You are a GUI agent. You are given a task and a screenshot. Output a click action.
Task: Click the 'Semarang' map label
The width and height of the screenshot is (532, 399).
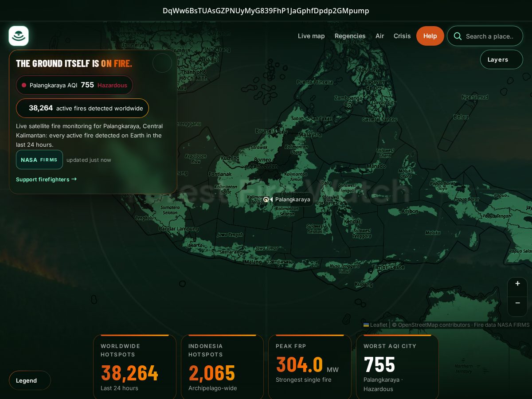[x=231, y=252]
